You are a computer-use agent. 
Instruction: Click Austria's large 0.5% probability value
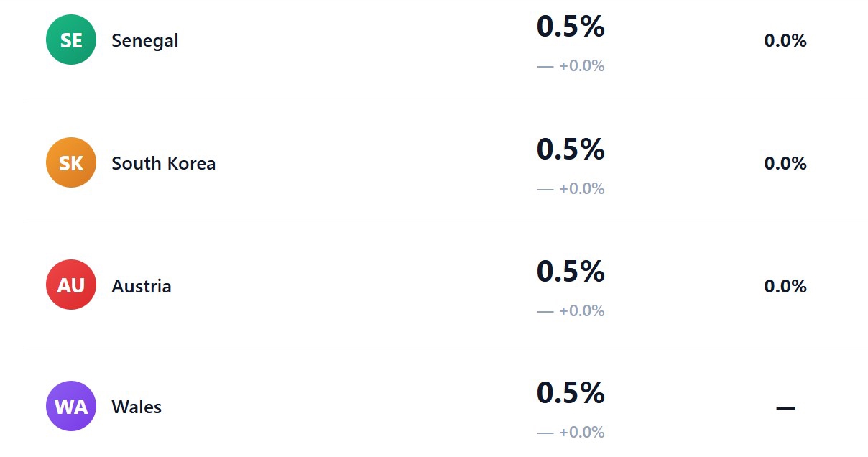point(571,272)
